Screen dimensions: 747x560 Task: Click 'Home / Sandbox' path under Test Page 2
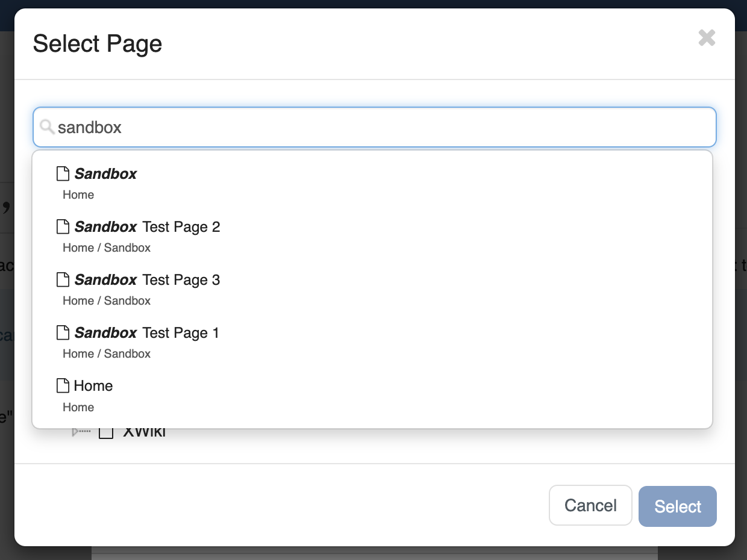(x=107, y=247)
